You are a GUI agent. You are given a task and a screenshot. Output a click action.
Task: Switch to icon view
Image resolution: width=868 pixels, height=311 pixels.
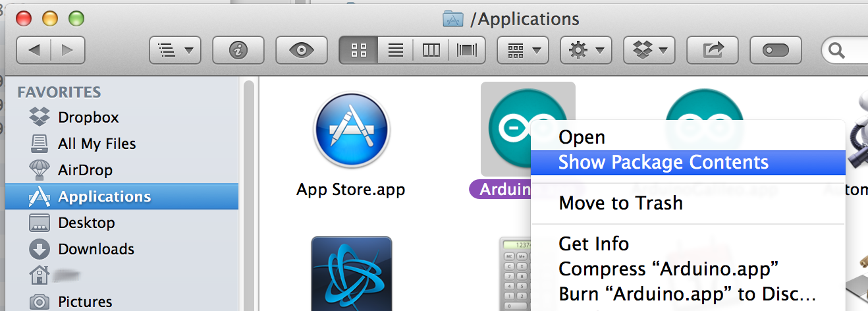(358, 49)
